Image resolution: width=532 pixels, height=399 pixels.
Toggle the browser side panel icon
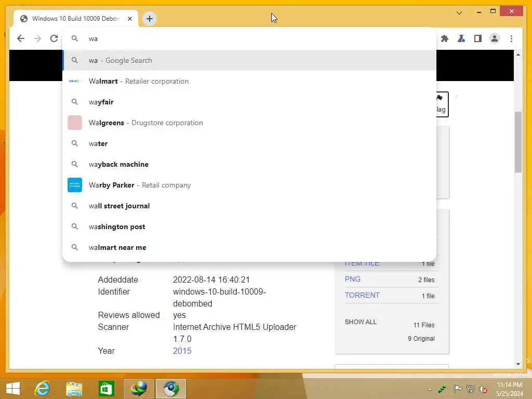478,38
